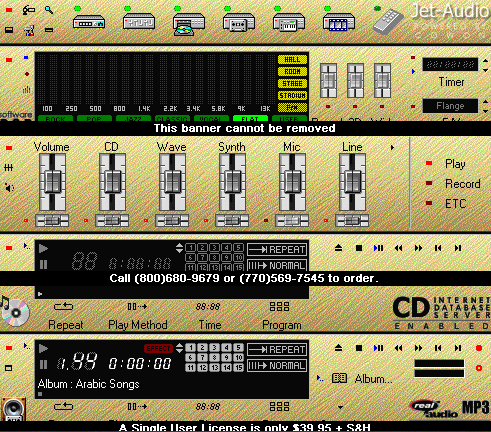Open the dropdown arrow below Album button

tap(340, 407)
